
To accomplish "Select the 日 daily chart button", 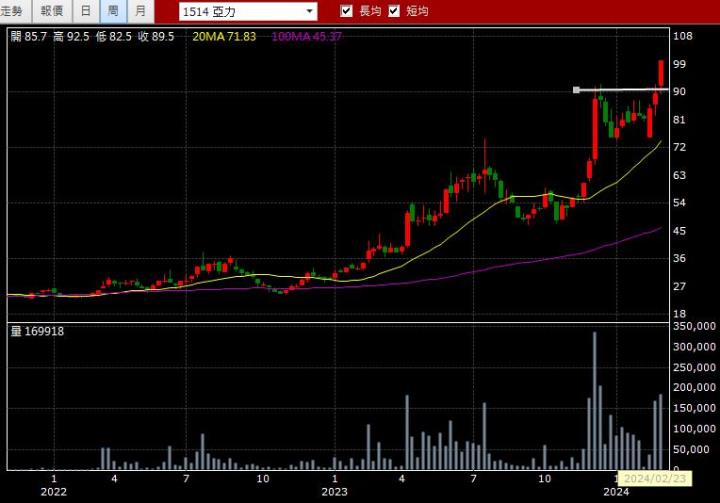I will (x=86, y=11).
